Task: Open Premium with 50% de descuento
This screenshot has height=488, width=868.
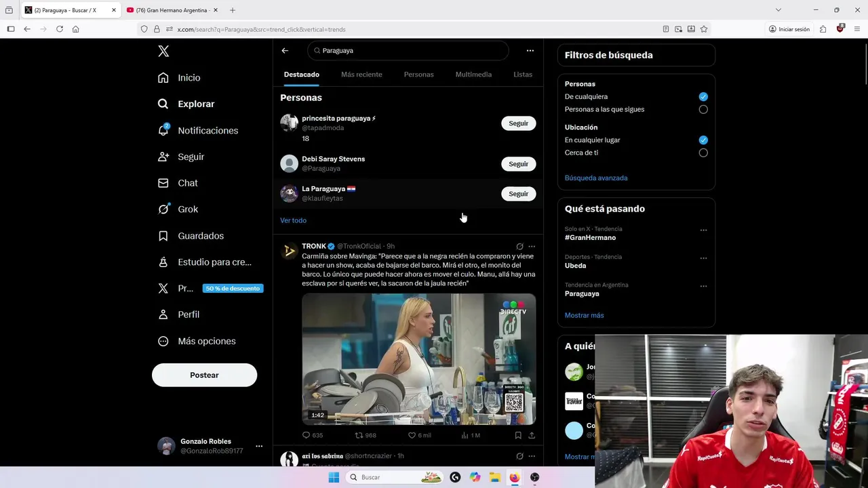Action: click(210, 288)
